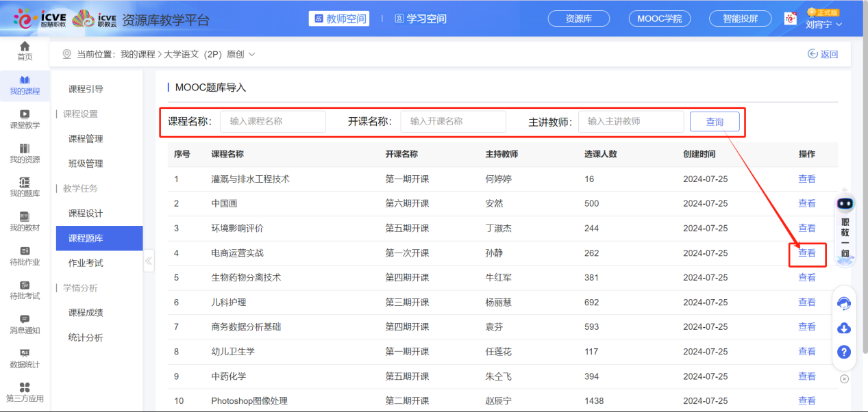This screenshot has height=412, width=868.
Task: Click the blue question mark help icon
Action: coord(844,352)
